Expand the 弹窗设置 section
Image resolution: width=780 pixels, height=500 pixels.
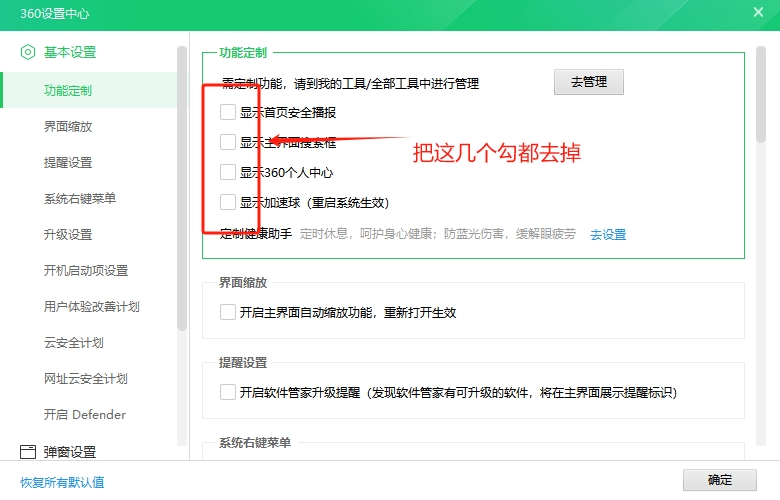coord(70,452)
